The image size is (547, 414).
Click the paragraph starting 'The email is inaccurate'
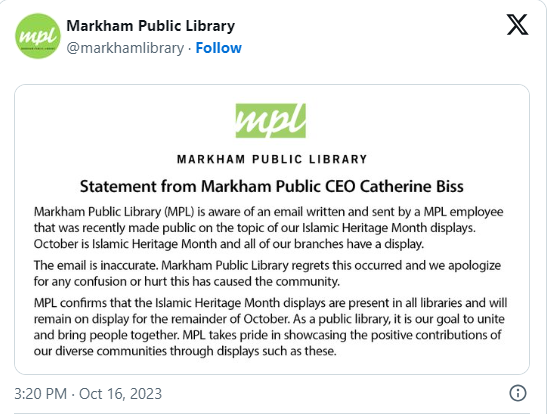click(267, 273)
